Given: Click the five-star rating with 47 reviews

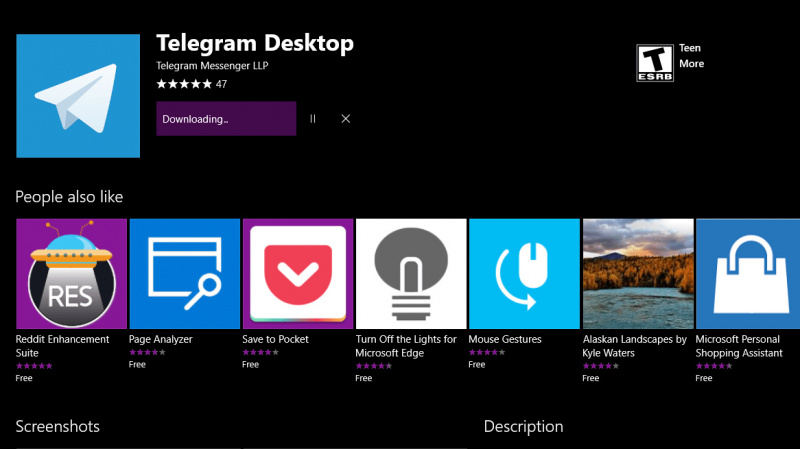Looking at the screenshot, I should (x=192, y=84).
